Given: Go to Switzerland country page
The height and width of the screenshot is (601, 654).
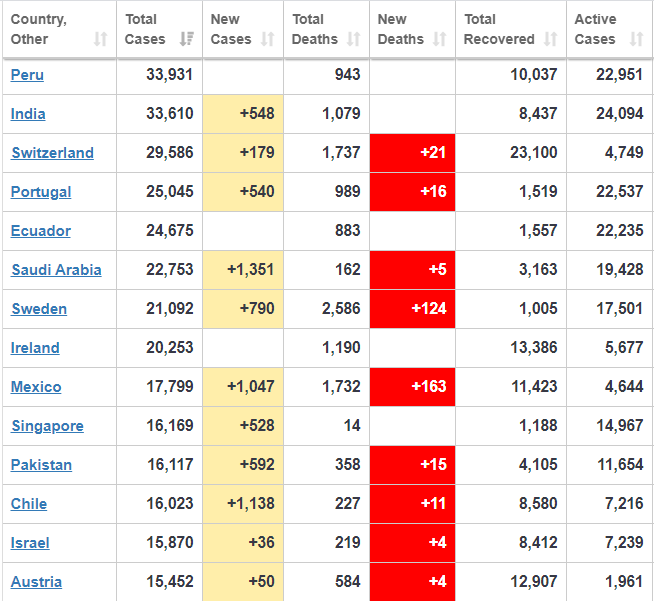Looking at the screenshot, I should point(52,153).
